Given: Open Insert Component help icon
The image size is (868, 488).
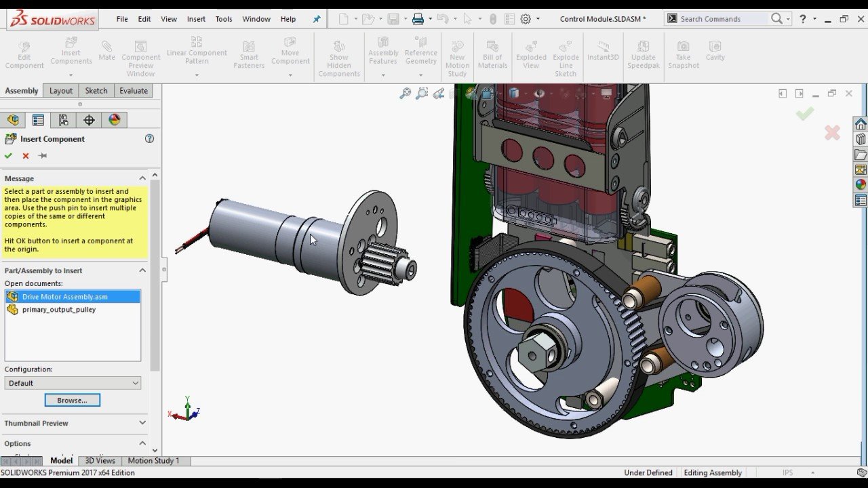Looking at the screenshot, I should tap(150, 139).
